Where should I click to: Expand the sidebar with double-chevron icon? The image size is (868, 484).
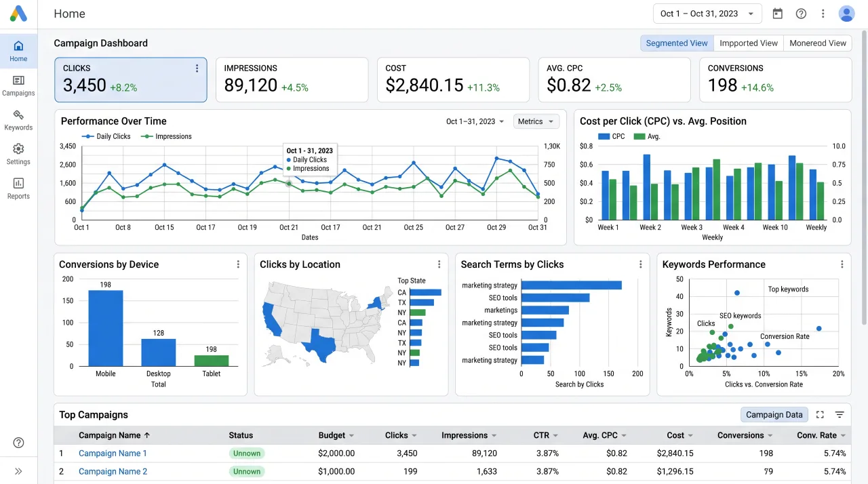tap(18, 471)
